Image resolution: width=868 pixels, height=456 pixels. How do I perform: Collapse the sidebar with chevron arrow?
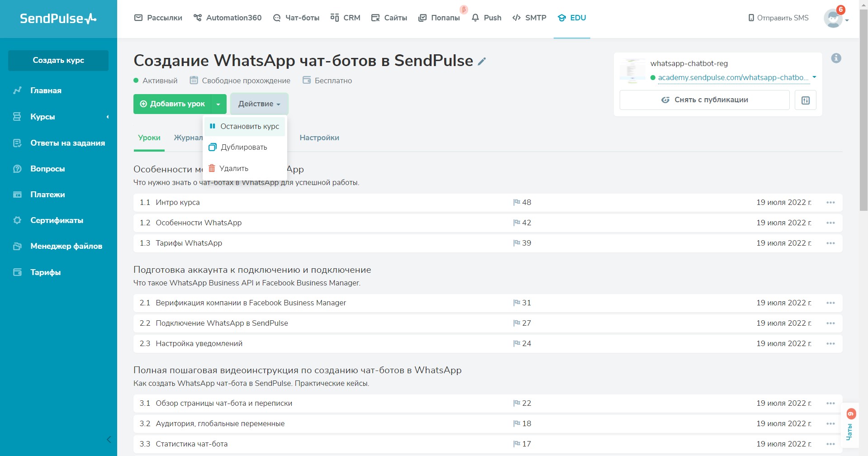point(109,439)
